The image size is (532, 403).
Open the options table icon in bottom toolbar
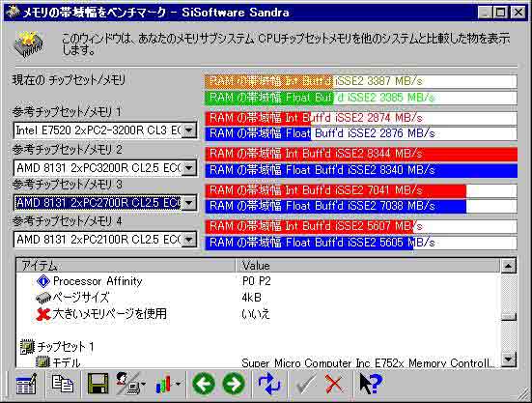26,384
